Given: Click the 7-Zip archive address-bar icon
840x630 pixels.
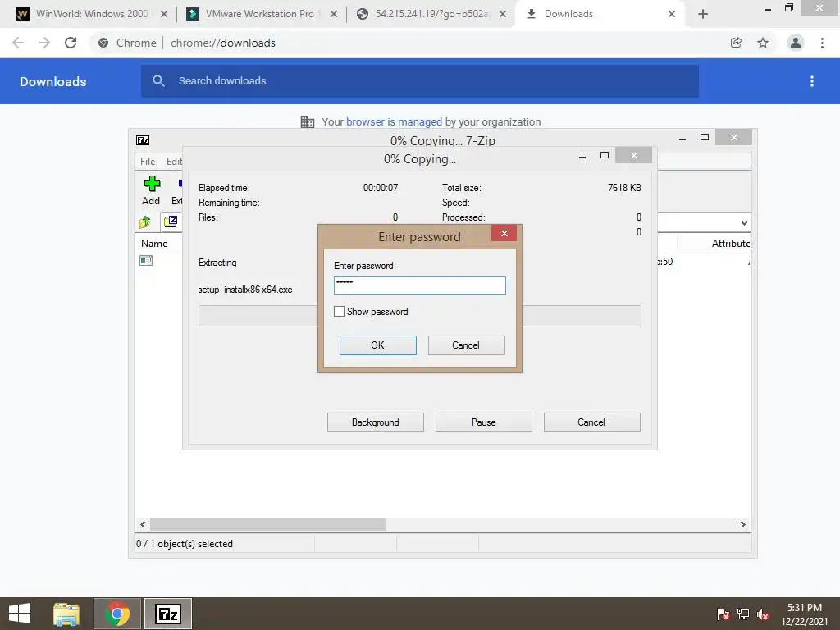Looking at the screenshot, I should (x=171, y=221).
